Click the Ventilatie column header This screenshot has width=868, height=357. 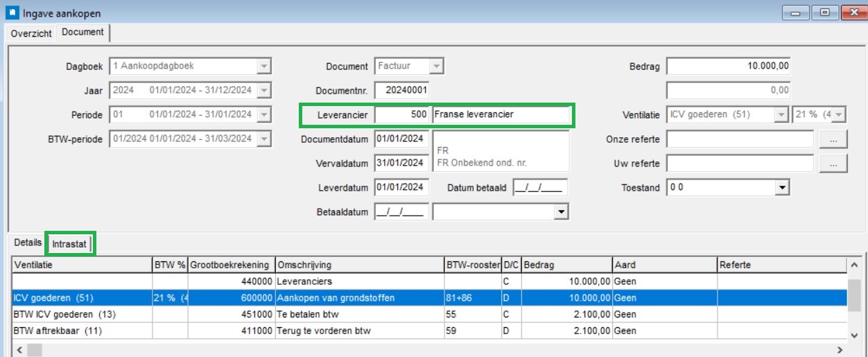(x=82, y=265)
